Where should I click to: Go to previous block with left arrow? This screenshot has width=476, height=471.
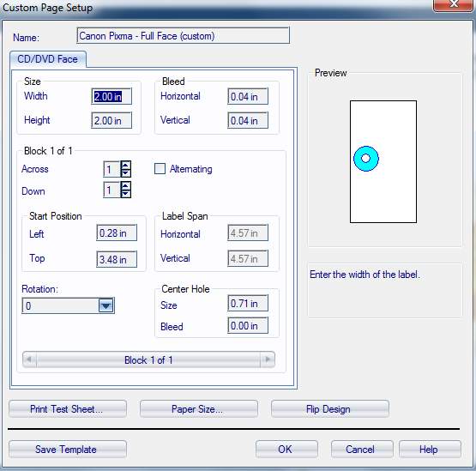pos(29,359)
